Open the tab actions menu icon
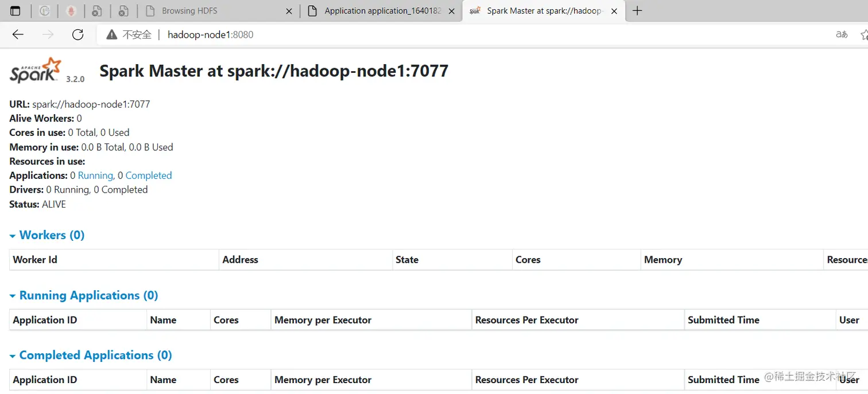The height and width of the screenshot is (394, 868). point(15,11)
